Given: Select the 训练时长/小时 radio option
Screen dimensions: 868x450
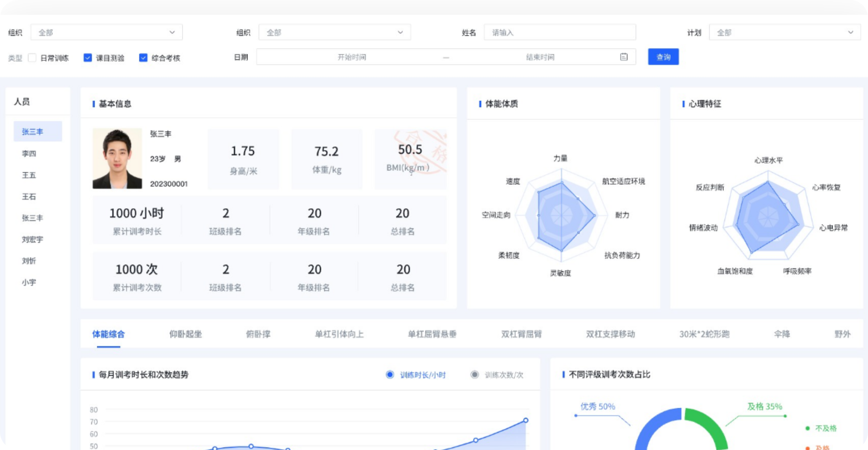Looking at the screenshot, I should tap(390, 375).
